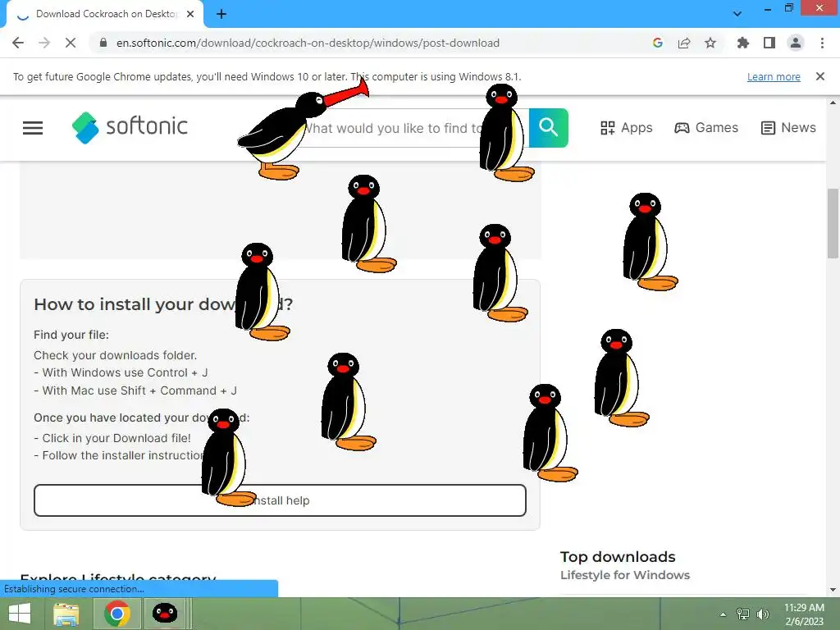The image size is (840, 630).
Task: Open the Chrome profile avatar
Action: point(796,43)
